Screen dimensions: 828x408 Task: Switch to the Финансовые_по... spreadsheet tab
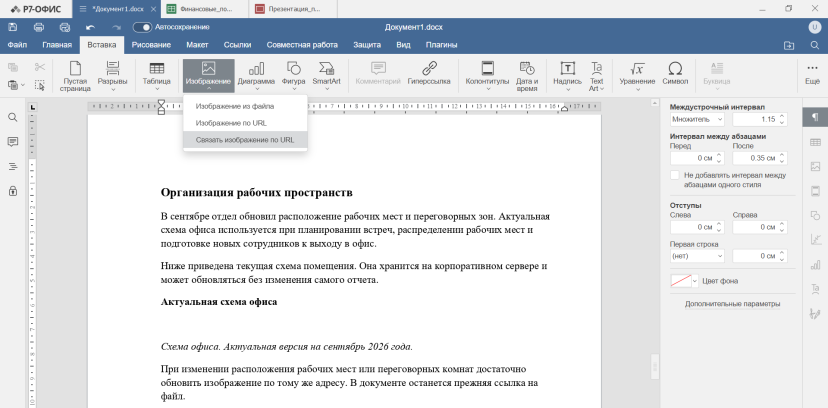(205, 9)
